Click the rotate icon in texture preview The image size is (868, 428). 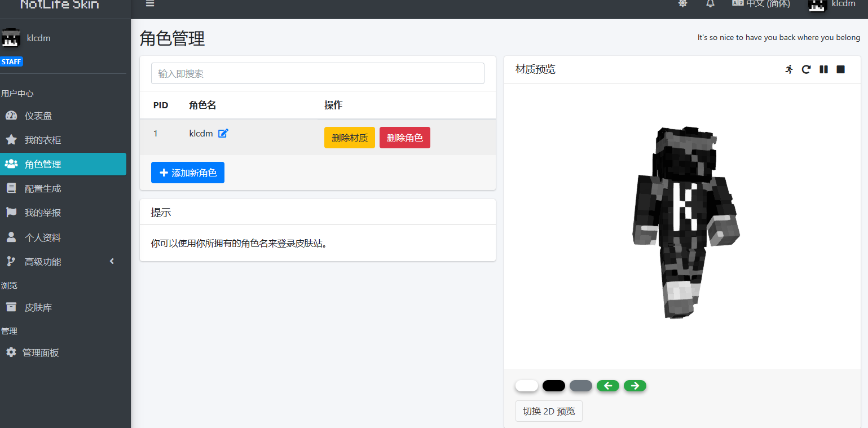[x=807, y=69]
